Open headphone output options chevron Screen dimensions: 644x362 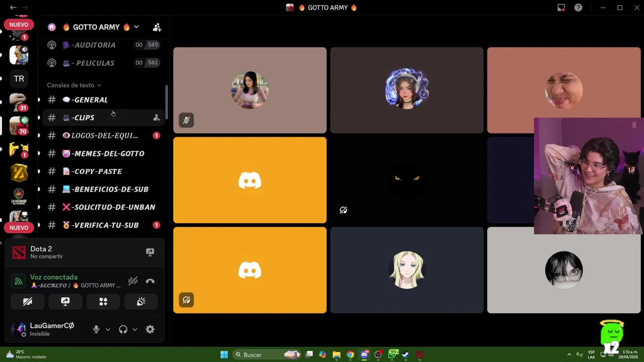click(135, 330)
